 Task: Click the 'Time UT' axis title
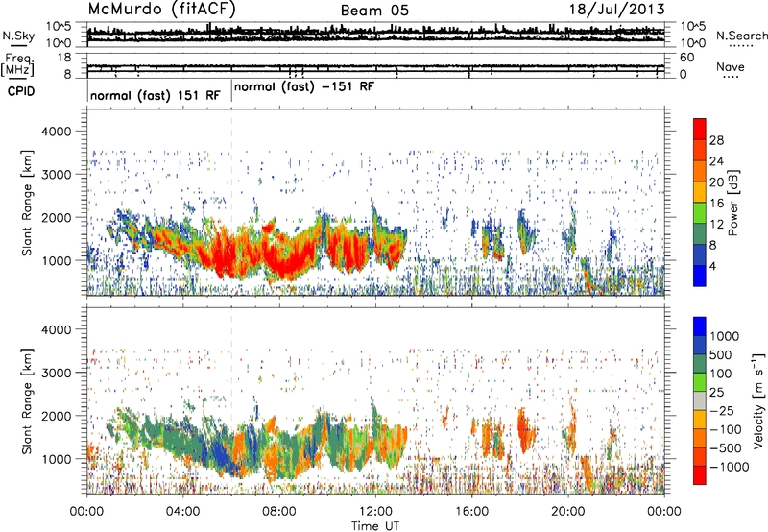click(x=375, y=526)
